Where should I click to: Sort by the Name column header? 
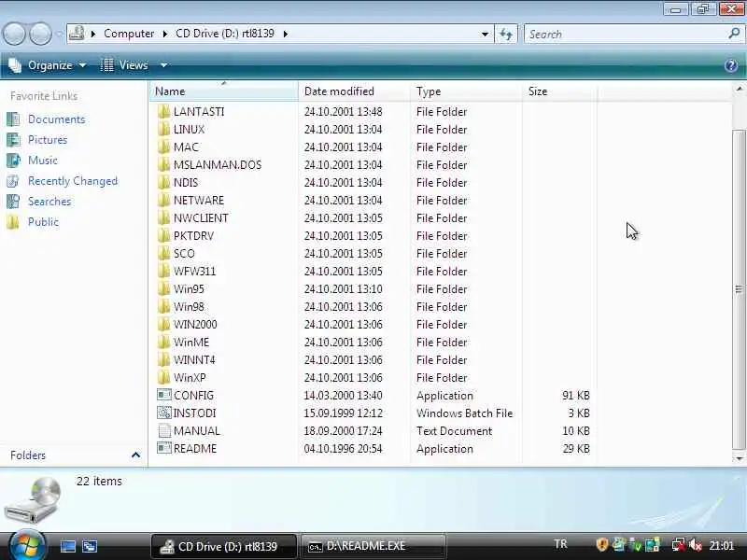[x=223, y=91]
